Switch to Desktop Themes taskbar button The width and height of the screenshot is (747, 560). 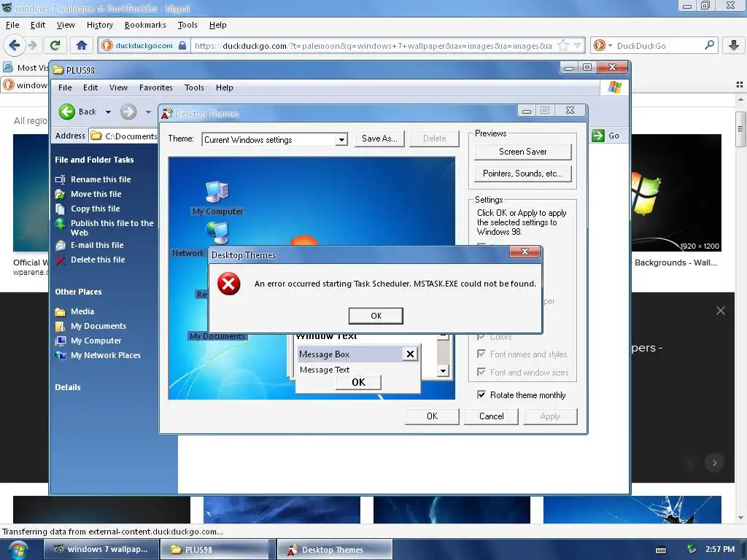click(334, 549)
